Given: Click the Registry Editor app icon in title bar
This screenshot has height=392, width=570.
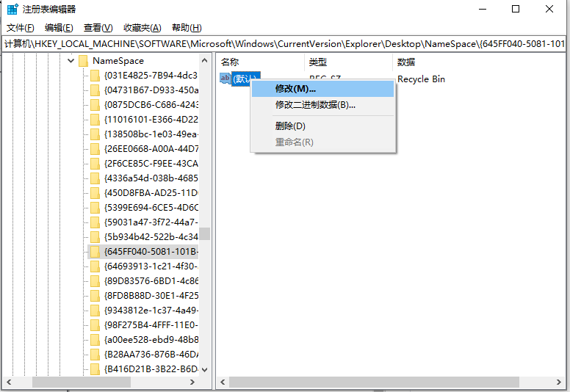Looking at the screenshot, I should (12, 10).
